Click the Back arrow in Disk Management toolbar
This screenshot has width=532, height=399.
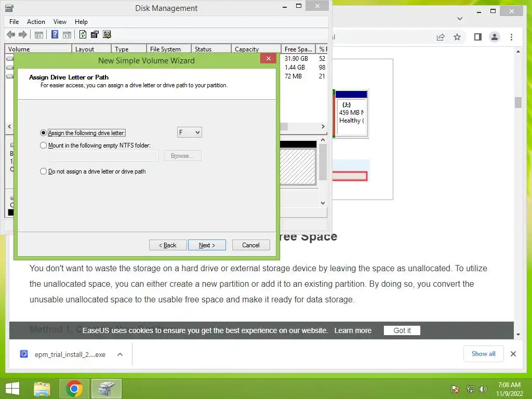11,34
